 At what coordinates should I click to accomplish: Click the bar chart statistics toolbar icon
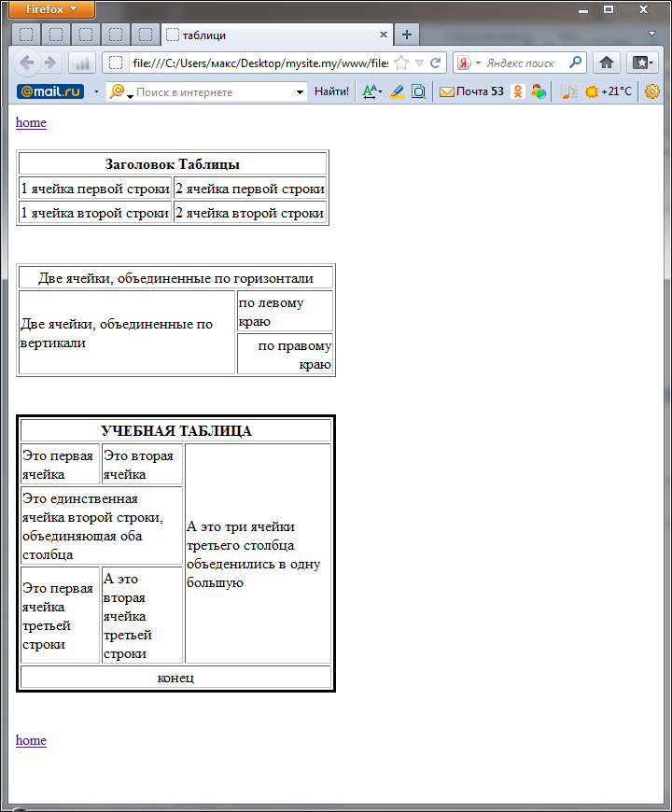[82, 63]
